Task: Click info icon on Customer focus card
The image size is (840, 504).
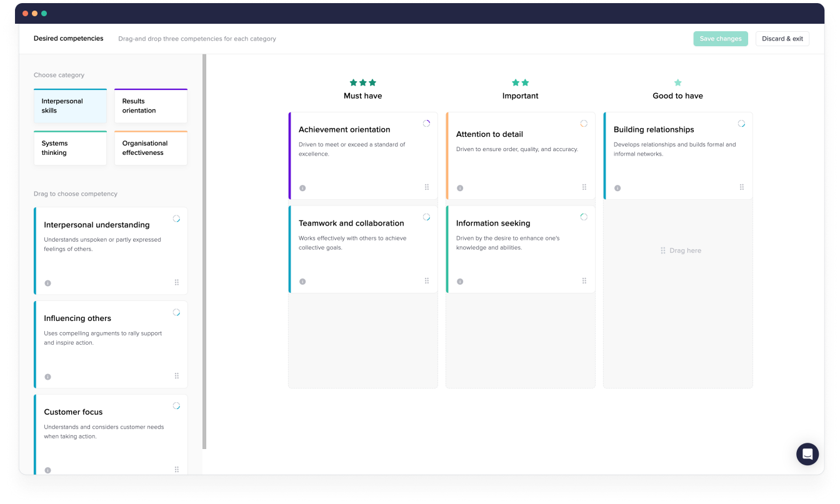Action: coord(48,470)
